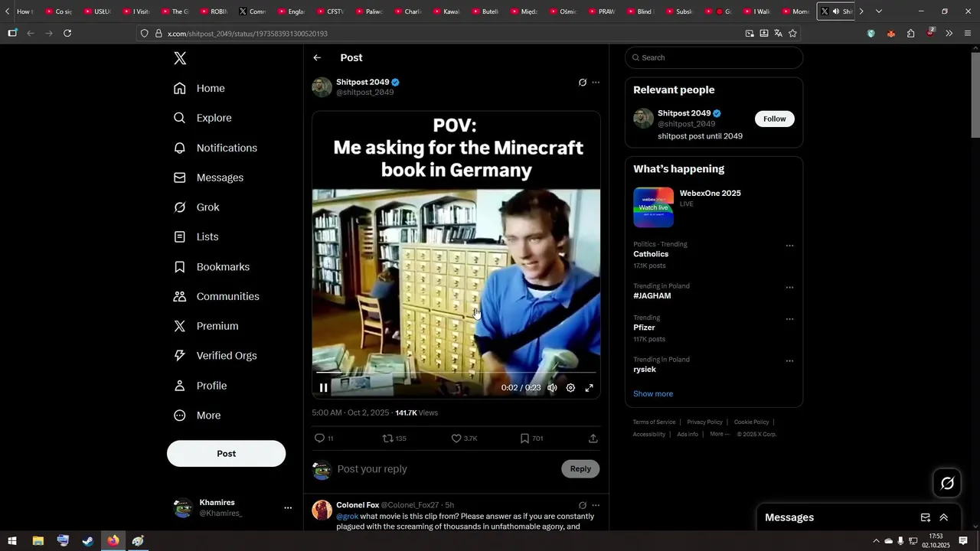Switch to the ROBIN browser tab

(214, 11)
